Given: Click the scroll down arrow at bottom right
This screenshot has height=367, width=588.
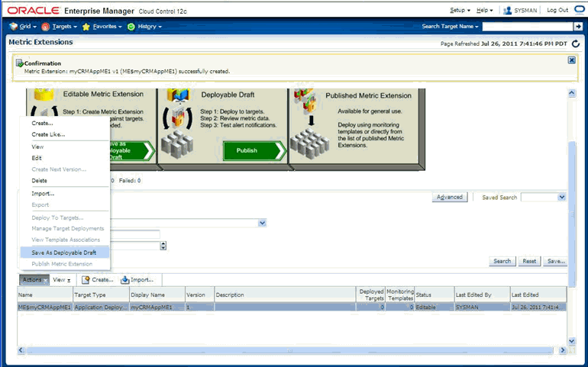Looking at the screenshot, I should click(571, 341).
